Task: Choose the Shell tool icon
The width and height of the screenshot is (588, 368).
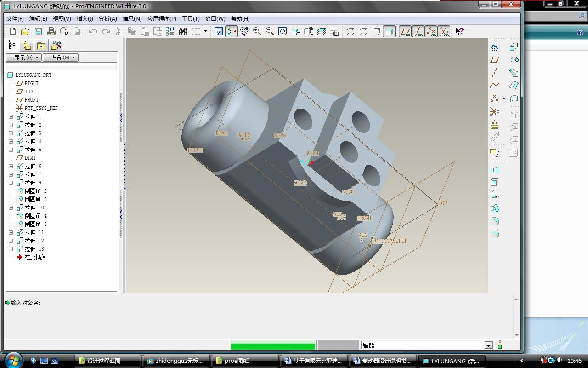Action: tap(494, 183)
